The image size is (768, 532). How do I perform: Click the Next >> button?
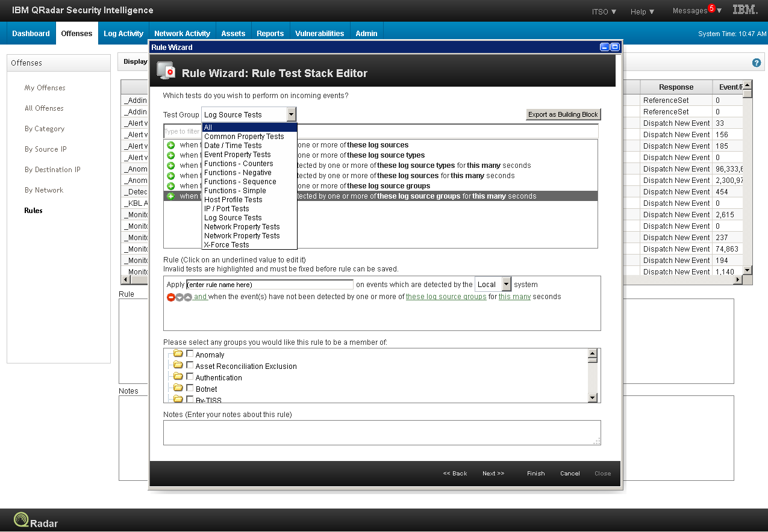coord(493,474)
